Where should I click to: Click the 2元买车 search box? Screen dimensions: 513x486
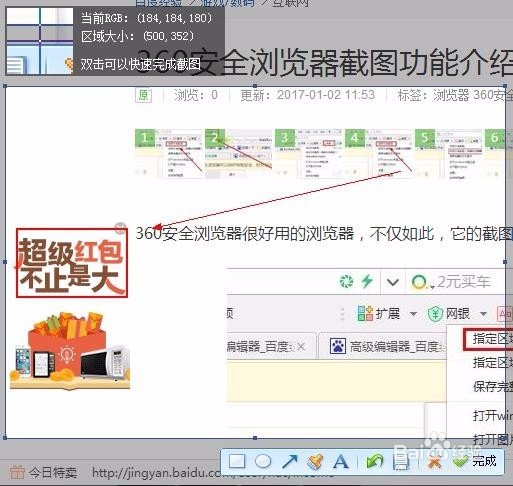[x=463, y=282]
